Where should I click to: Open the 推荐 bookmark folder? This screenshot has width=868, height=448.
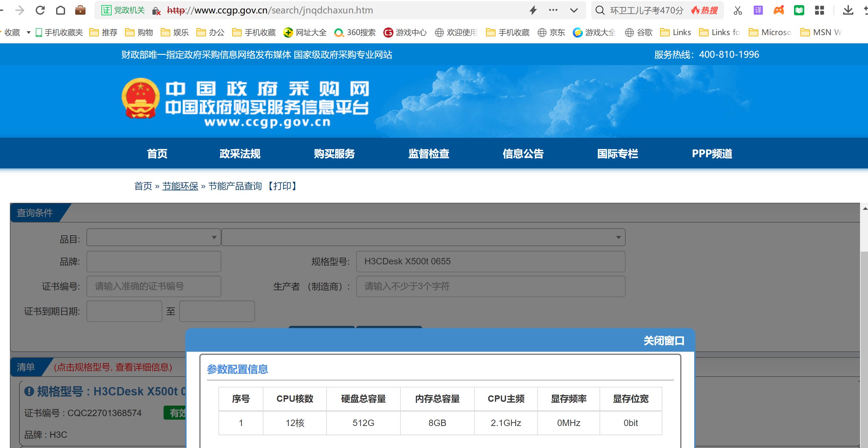[x=103, y=33]
